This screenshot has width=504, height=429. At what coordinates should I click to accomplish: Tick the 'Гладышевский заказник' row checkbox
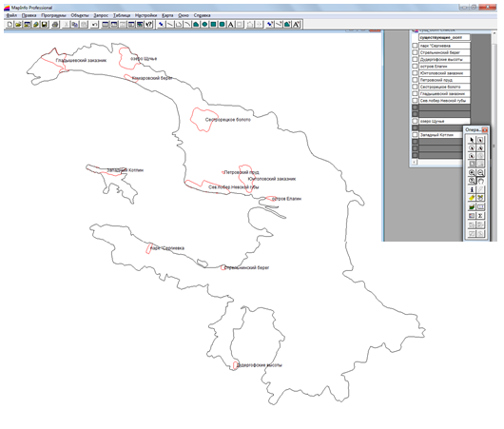415,93
